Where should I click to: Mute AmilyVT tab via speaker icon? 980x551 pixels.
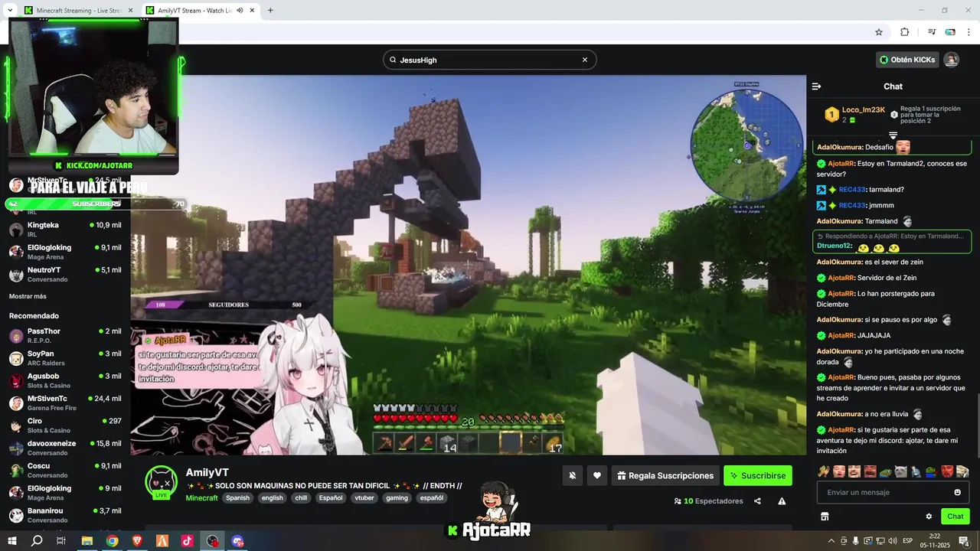pos(240,11)
